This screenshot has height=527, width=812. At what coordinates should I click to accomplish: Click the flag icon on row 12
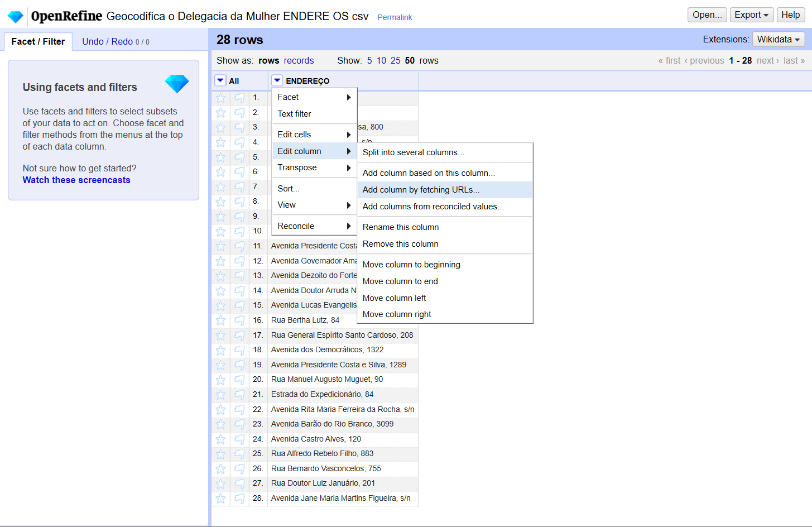coord(239,261)
